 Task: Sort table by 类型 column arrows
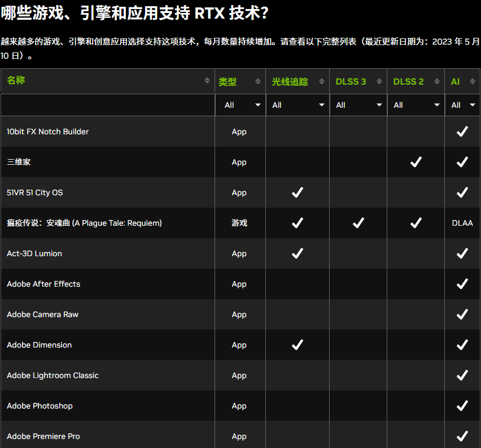pyautogui.click(x=258, y=81)
